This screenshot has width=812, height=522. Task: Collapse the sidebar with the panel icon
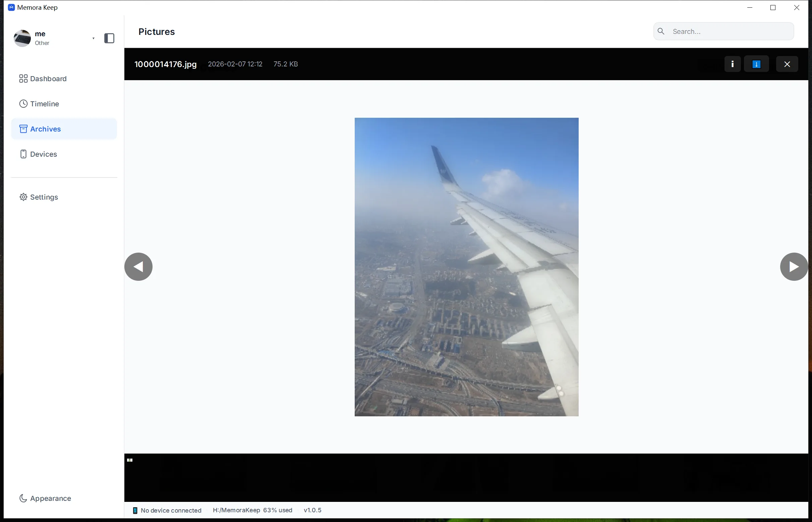109,38
